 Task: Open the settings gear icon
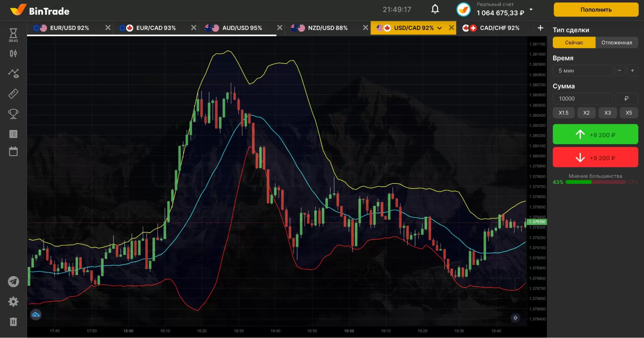13,302
